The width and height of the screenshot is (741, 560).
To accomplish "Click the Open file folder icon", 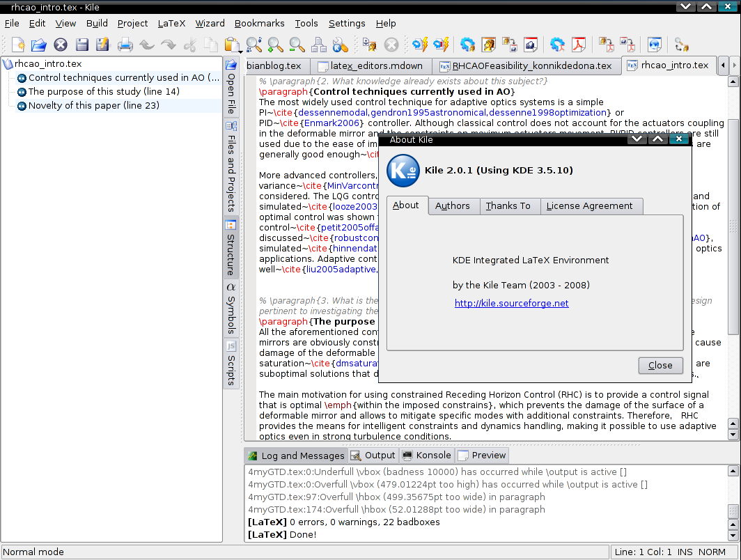I will point(39,45).
